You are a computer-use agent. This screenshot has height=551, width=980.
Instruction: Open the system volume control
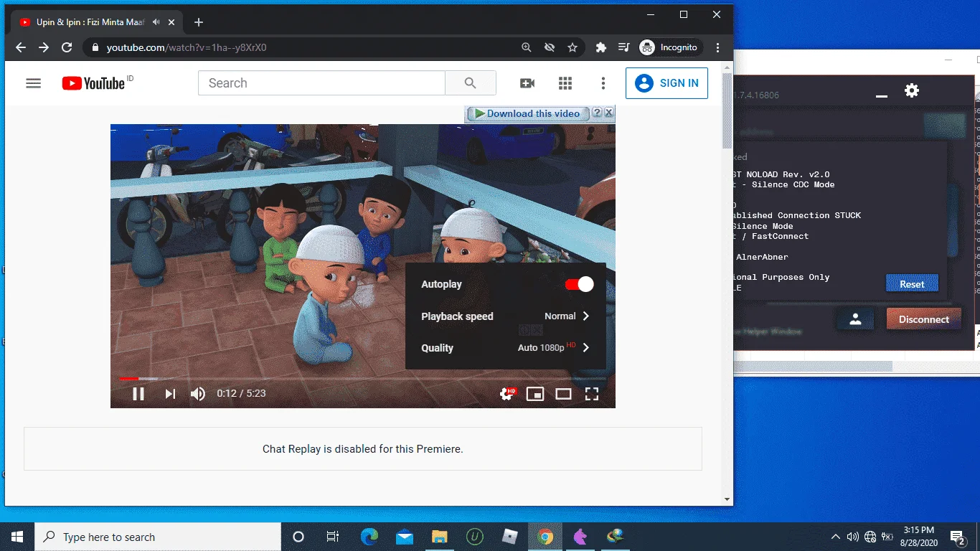853,537
